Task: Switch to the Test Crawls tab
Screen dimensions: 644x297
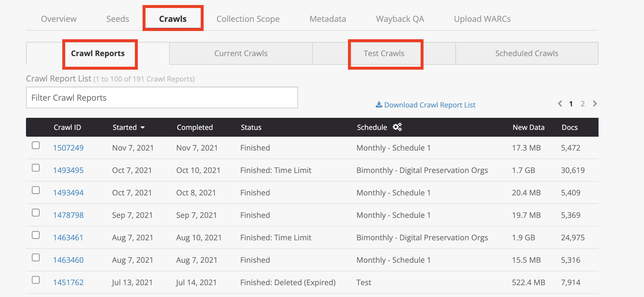Action: click(x=384, y=53)
